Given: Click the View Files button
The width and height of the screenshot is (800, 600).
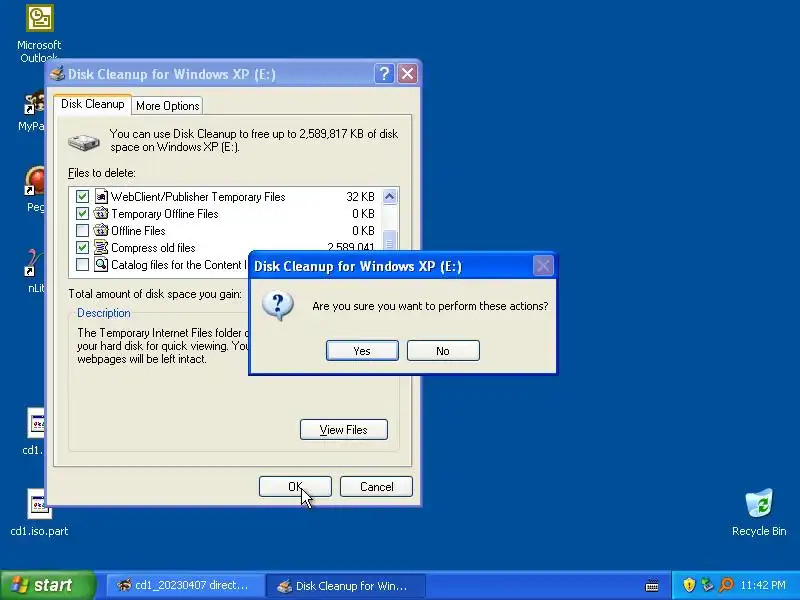Looking at the screenshot, I should point(343,430).
